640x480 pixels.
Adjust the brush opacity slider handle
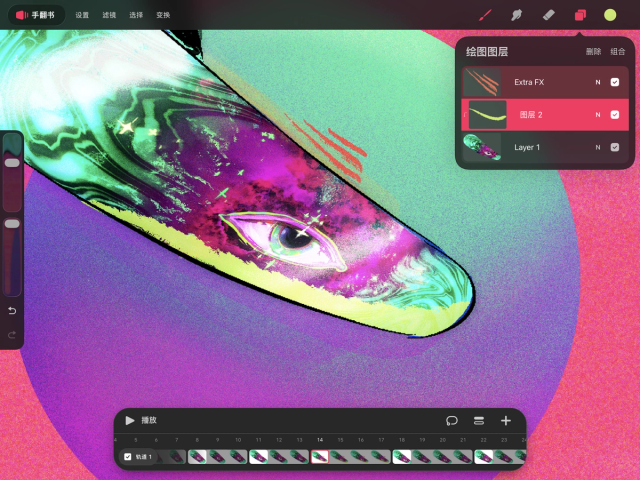tap(12, 224)
